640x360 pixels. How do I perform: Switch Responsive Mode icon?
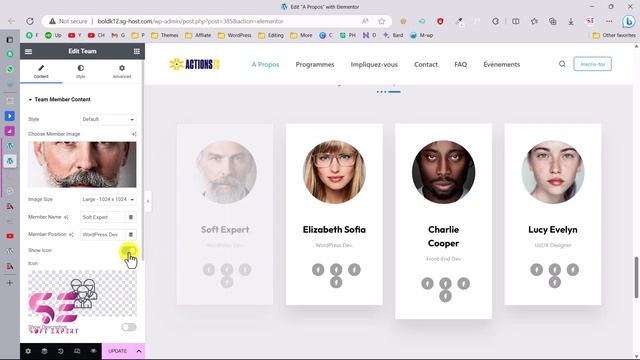coord(77,351)
